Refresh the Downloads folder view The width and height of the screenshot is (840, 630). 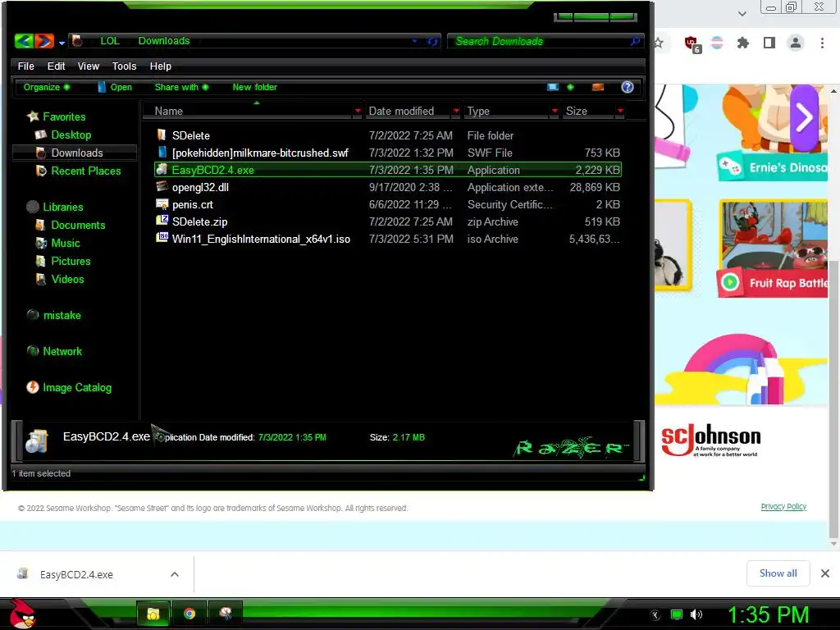point(433,41)
